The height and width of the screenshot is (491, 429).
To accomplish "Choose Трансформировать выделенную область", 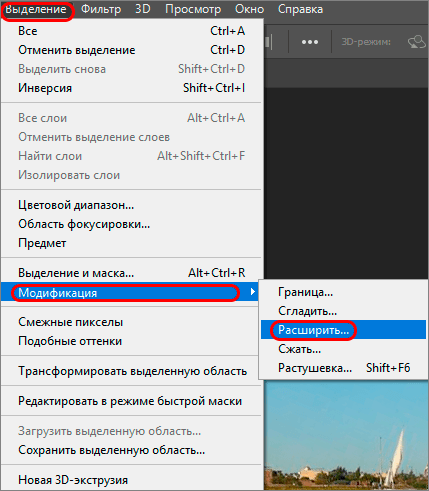I will coord(132,371).
